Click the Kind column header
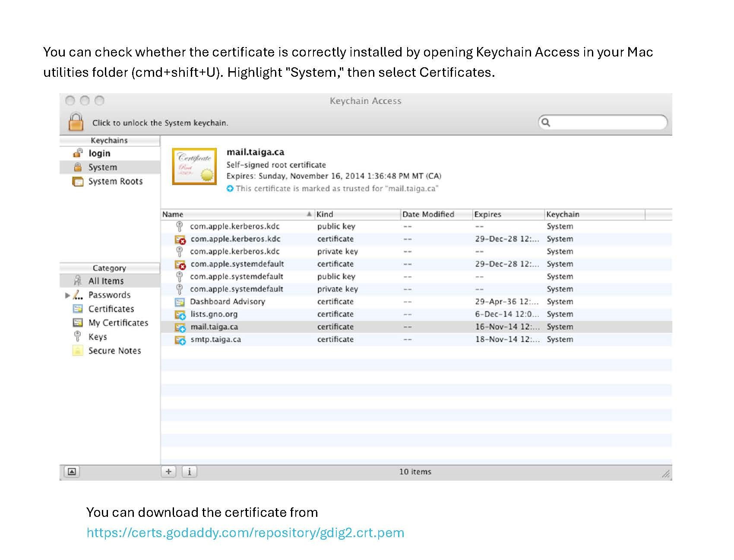 [x=357, y=214]
